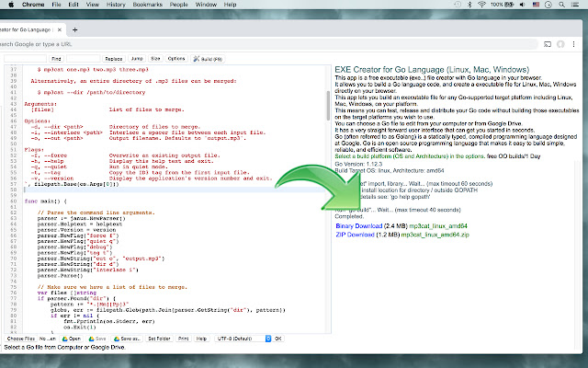
Task: Click the 'Go Version: 1.12.3' text
Action: [358, 164]
